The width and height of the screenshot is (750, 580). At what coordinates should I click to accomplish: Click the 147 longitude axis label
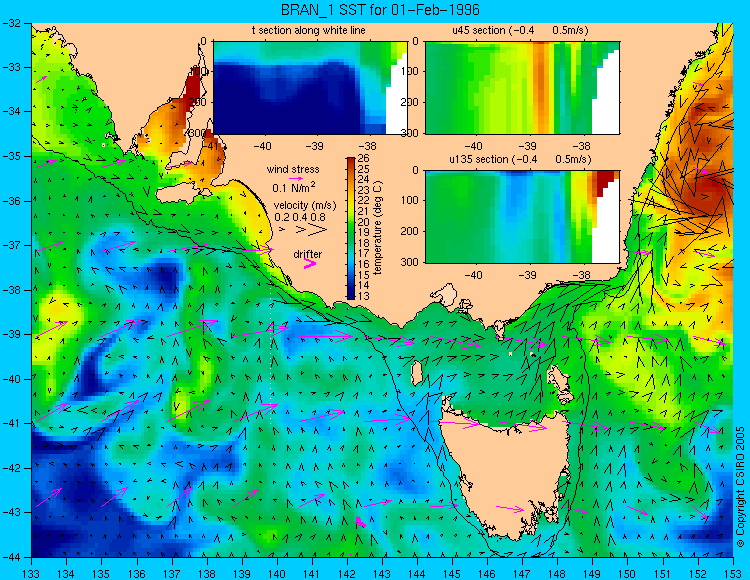(x=522, y=574)
